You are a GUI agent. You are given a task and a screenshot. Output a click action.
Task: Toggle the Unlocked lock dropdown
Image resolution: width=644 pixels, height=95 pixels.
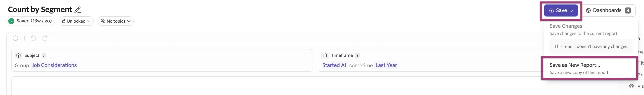[x=76, y=21]
